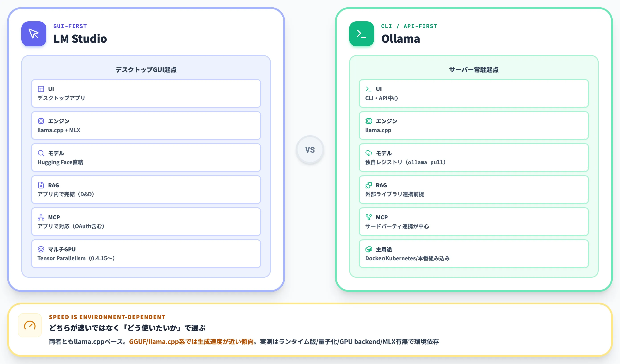Click the search icon beside Hugging Face モデル
620x364 pixels.
click(x=41, y=153)
